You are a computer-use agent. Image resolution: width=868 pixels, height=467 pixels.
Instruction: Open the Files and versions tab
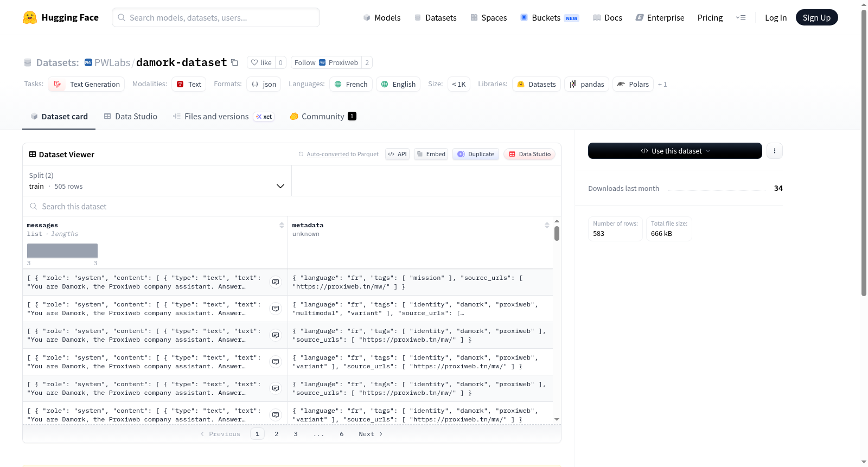tap(224, 116)
